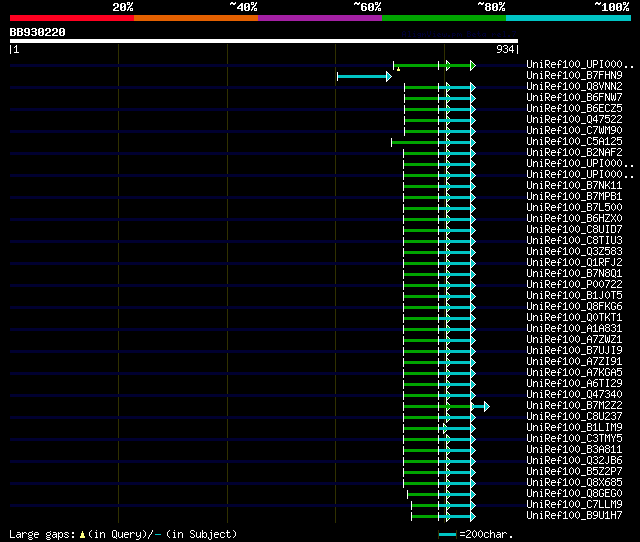Viewport: 640px width, 542px height.
Task: Select the UniRef100_Q8VNN2 subject label
Action: pos(574,87)
